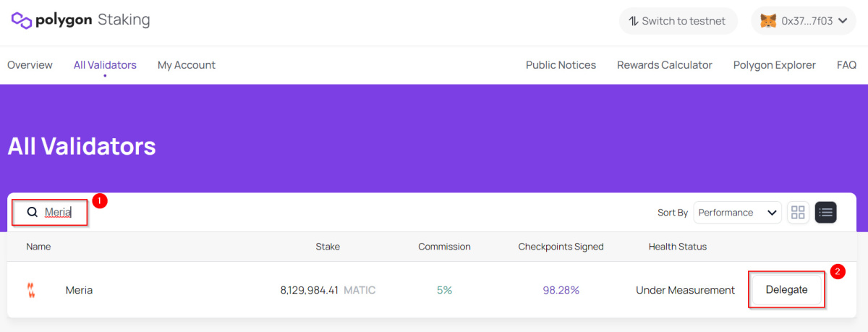Click the search magnifier icon
The width and height of the screenshot is (868, 332).
pyautogui.click(x=32, y=212)
